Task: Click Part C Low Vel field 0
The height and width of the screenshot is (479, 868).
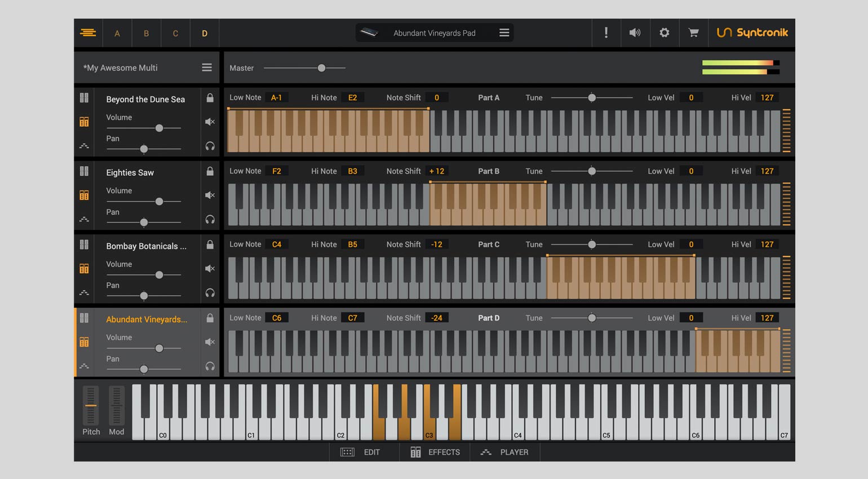Action: (x=691, y=244)
